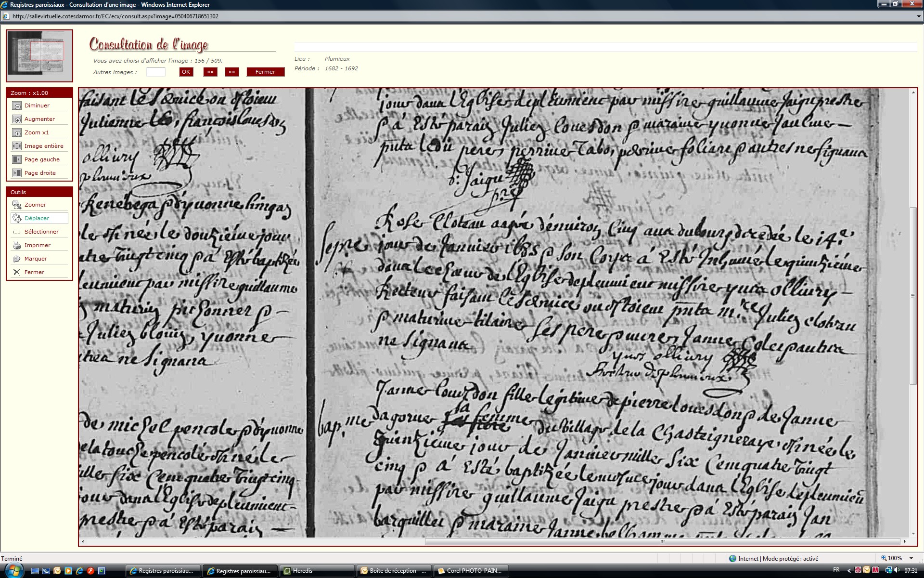Go to the previous image with «« button
Image resolution: width=924 pixels, height=578 pixels.
pyautogui.click(x=210, y=72)
